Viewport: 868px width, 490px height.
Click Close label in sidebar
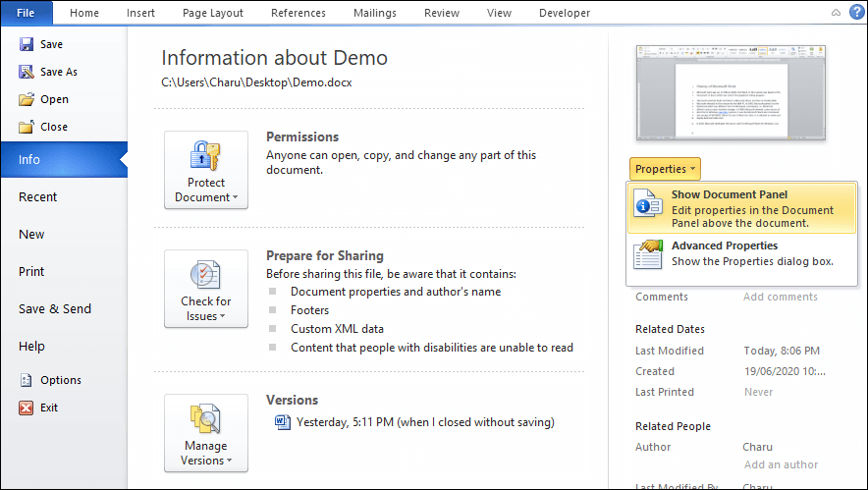point(54,127)
